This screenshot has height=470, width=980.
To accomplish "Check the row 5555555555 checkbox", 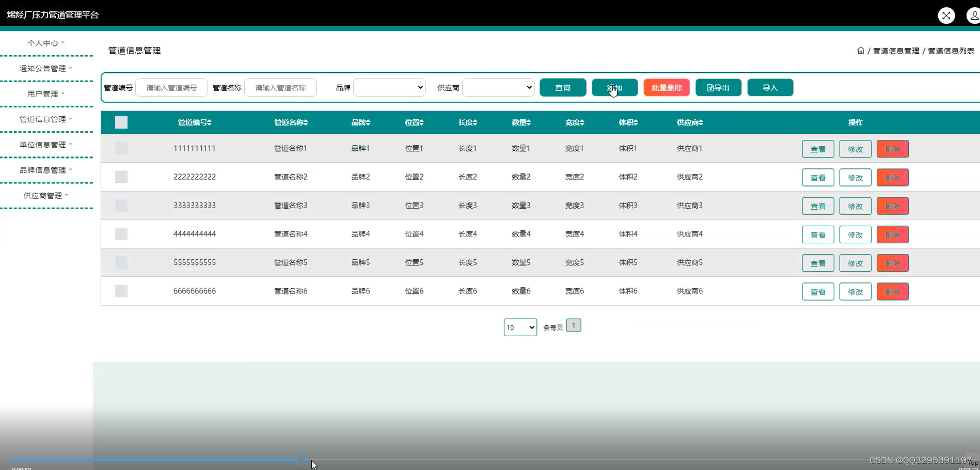I will pos(121,262).
